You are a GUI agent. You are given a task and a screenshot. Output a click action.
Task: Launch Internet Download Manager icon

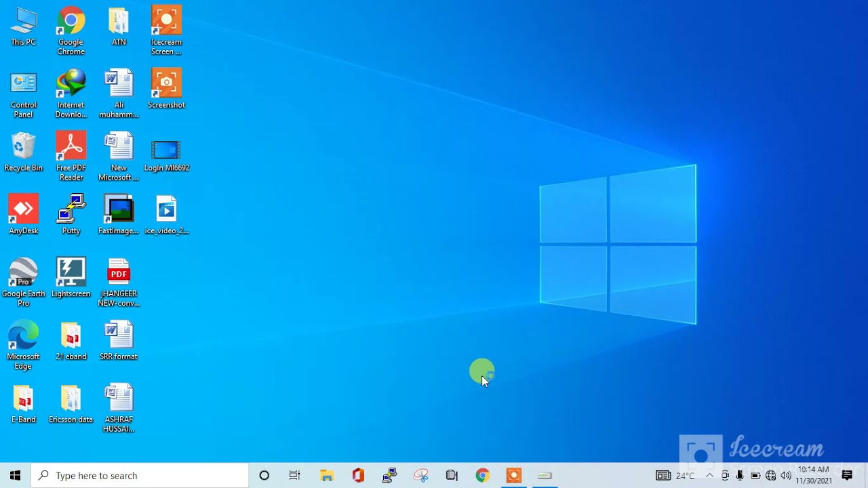click(x=71, y=94)
